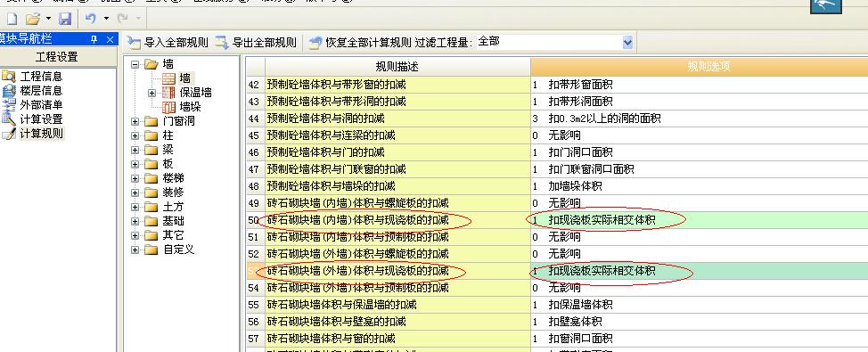
Task: Select the 梁 folder icon
Action: pyautogui.click(x=151, y=150)
